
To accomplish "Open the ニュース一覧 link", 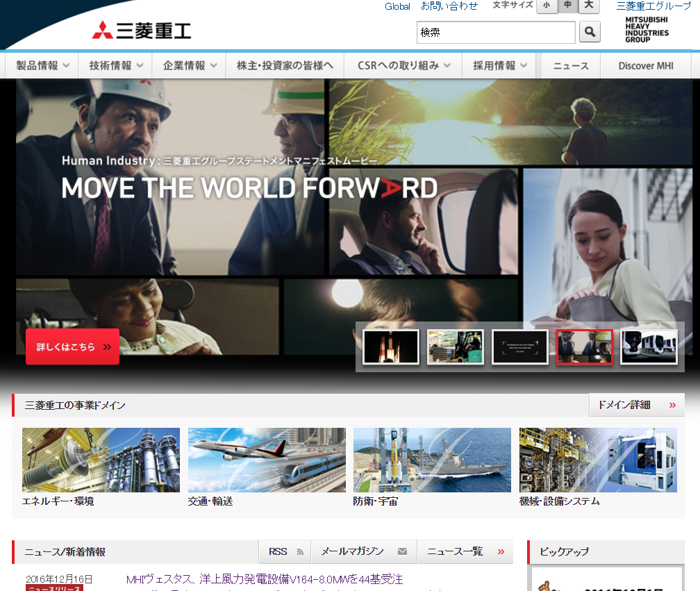I will pos(465,551).
